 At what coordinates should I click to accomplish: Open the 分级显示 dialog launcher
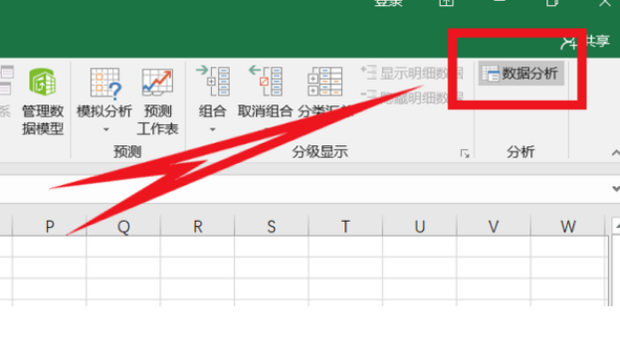pyautogui.click(x=465, y=153)
